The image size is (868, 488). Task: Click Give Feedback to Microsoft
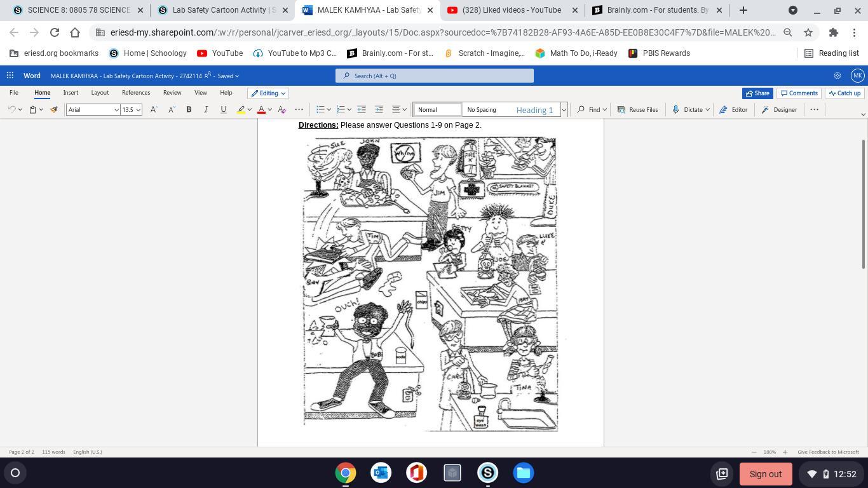[x=828, y=452]
